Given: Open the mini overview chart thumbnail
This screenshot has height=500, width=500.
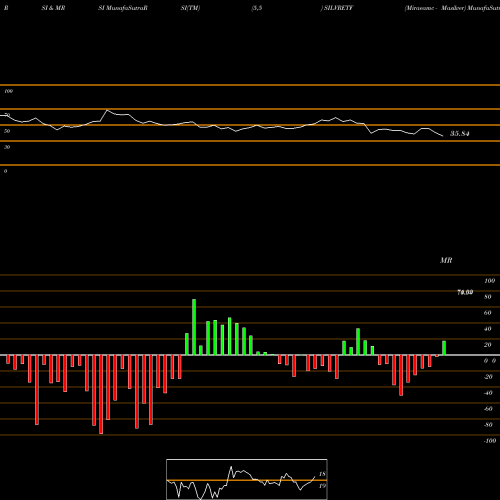Looking at the screenshot, I should tap(247, 479).
